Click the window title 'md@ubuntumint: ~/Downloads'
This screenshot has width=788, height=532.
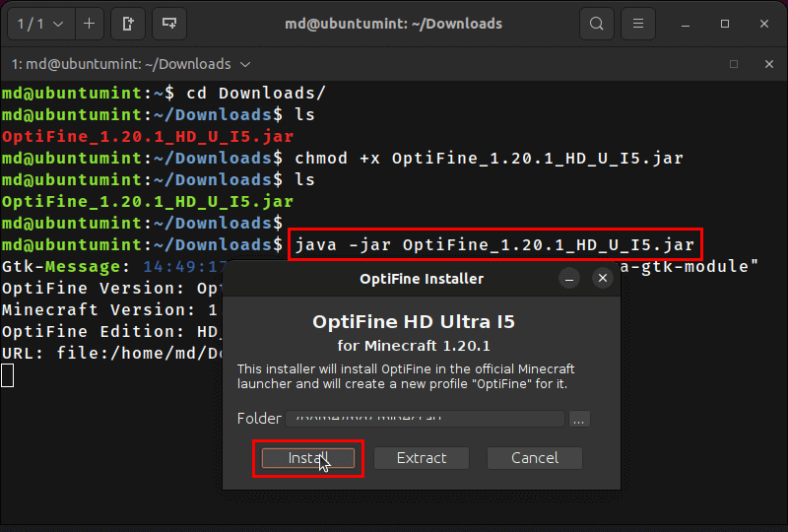393,24
